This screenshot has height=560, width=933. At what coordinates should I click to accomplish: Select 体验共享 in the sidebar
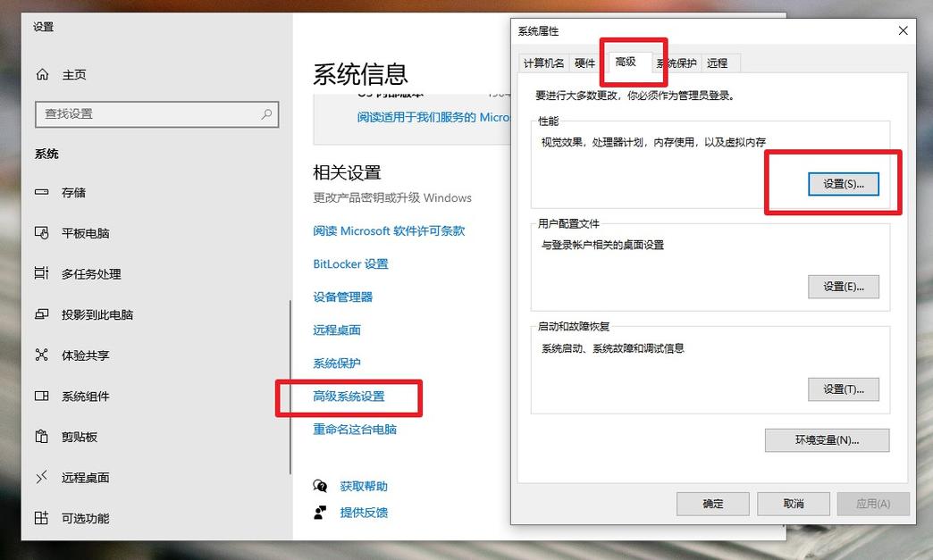(86, 355)
